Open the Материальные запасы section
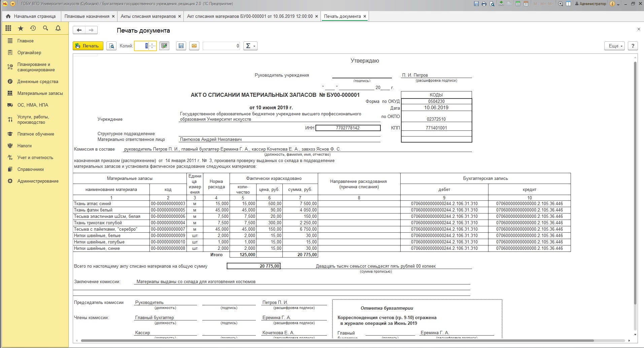Viewport: 644px width, 348px height. pos(35,93)
